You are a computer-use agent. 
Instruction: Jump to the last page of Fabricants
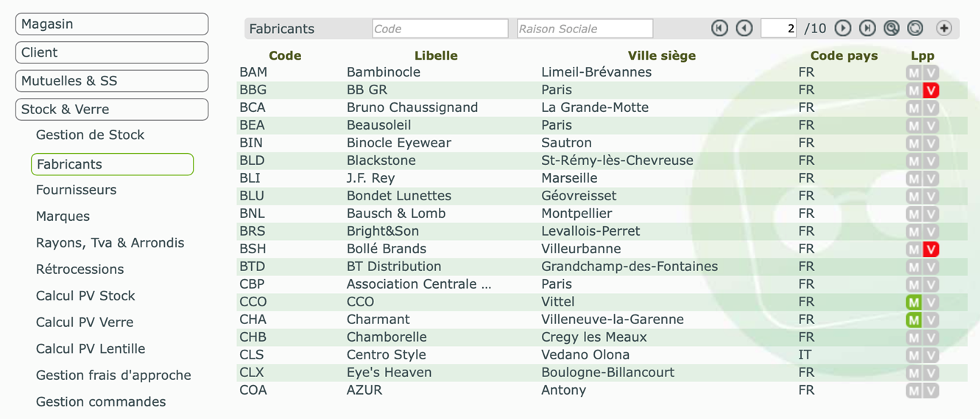pos(867,28)
